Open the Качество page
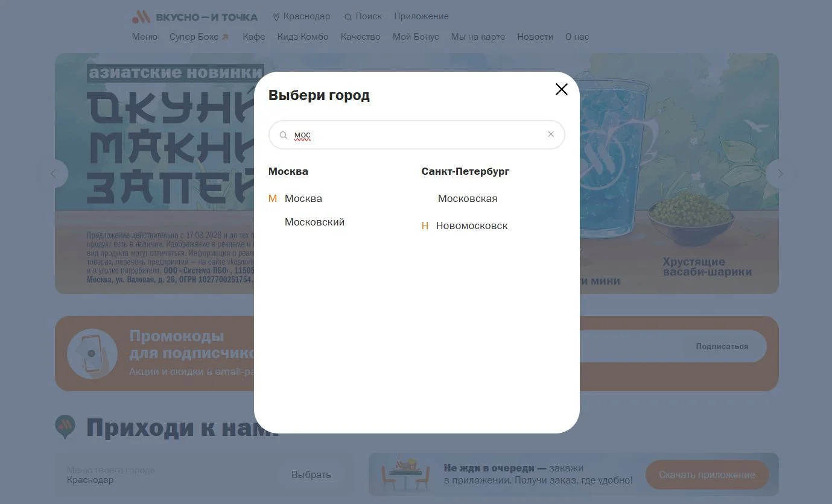 [360, 37]
